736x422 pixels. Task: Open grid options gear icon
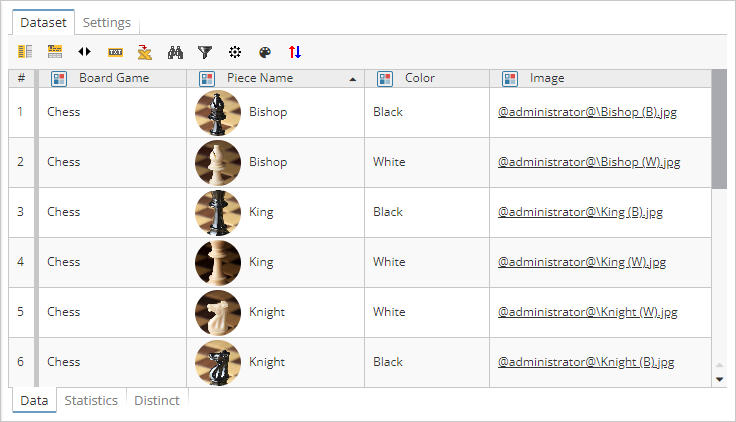(x=235, y=52)
